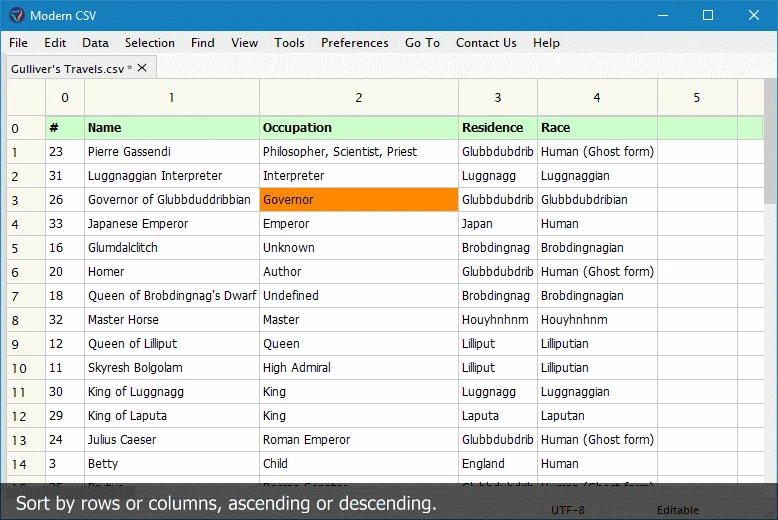The height and width of the screenshot is (520, 778).
Task: Select column header 5
Action: click(x=697, y=97)
